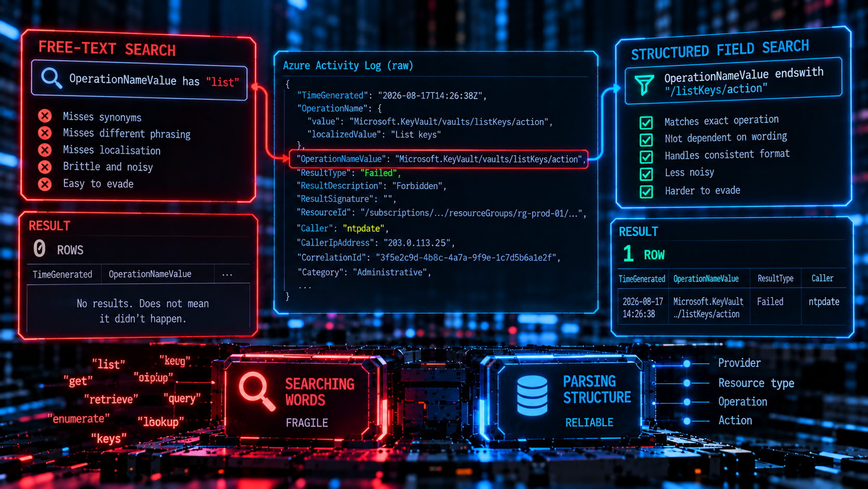The image size is (868, 489).
Task: Click the "ResultType": "Failed" log line
Action: point(348,173)
